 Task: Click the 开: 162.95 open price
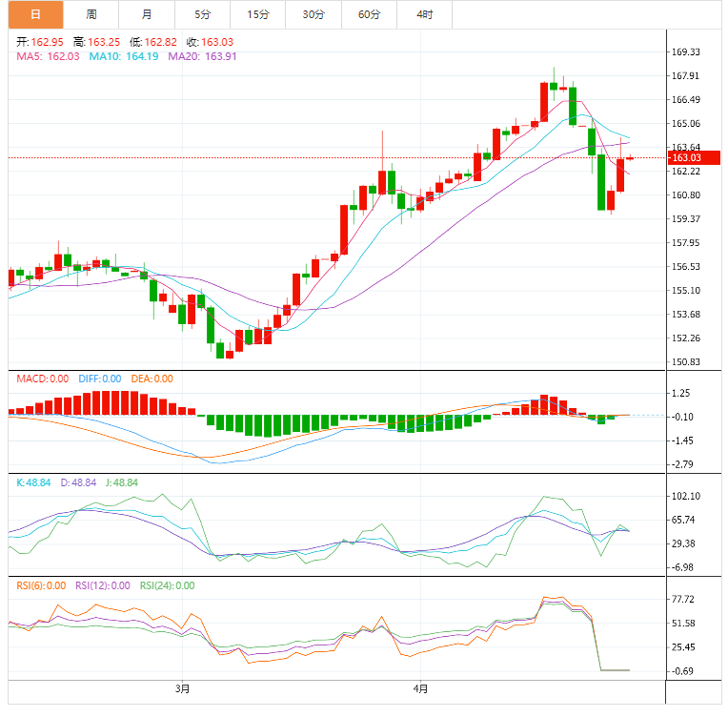pyautogui.click(x=40, y=42)
